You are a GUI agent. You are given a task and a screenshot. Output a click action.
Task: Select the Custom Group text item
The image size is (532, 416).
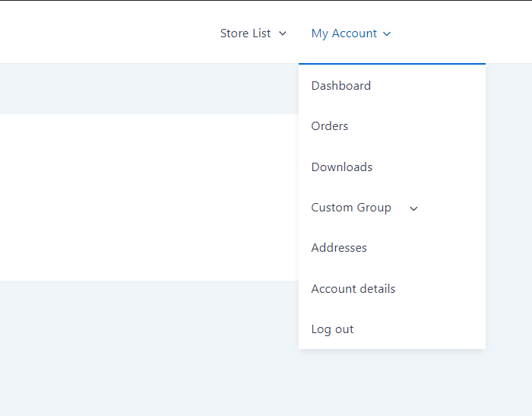[351, 208]
